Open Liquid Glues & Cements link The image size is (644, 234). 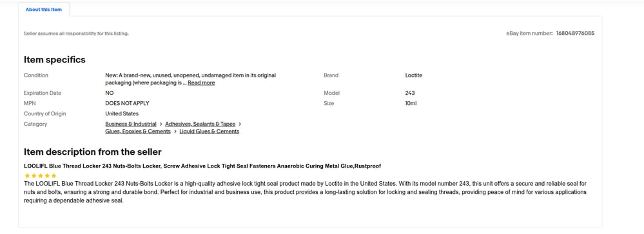pyautogui.click(x=209, y=132)
